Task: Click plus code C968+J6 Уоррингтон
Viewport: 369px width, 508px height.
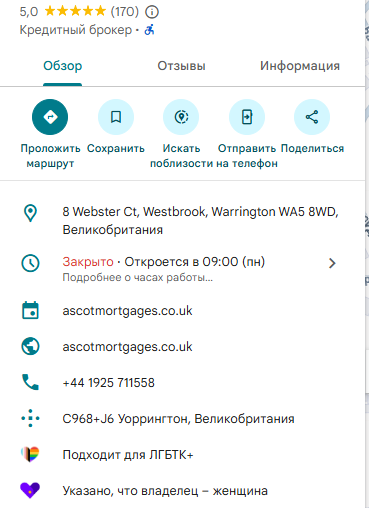Action: [178, 418]
